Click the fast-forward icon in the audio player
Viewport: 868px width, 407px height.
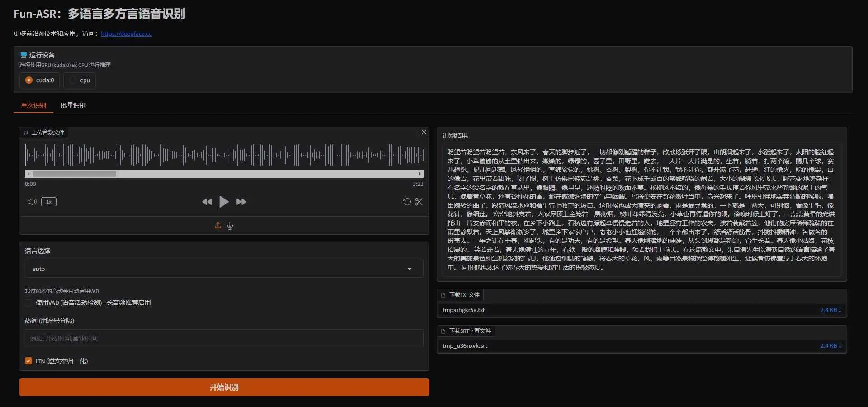click(241, 202)
